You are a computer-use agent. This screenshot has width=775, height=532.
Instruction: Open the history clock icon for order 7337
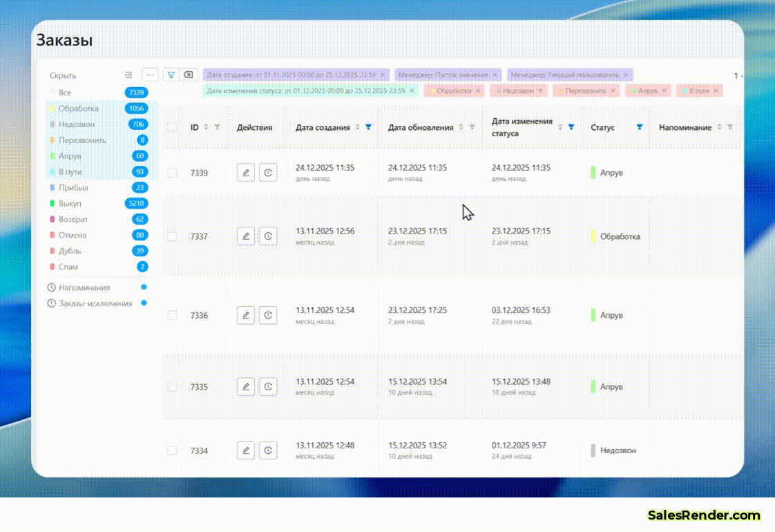(x=268, y=236)
